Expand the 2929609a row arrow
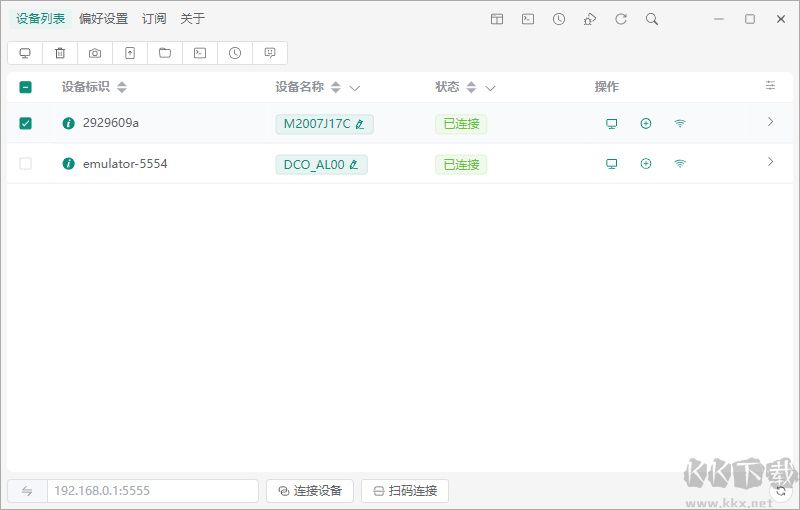This screenshot has width=800, height=510. click(770, 122)
